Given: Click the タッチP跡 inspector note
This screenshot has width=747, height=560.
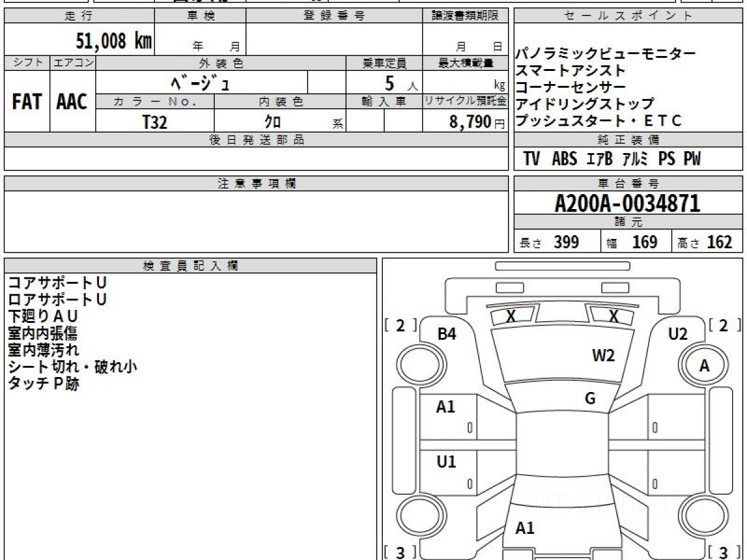Looking at the screenshot, I should (43, 383).
